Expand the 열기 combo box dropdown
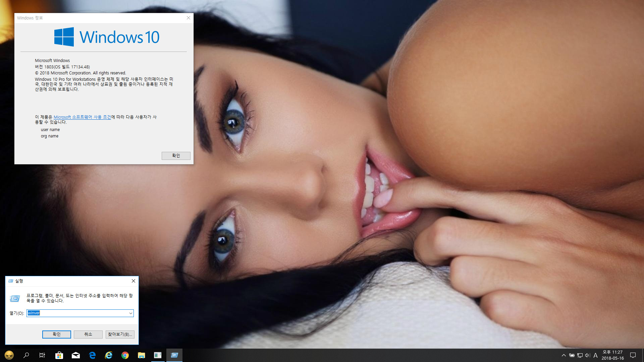Image resolution: width=644 pixels, height=362 pixels. [130, 313]
